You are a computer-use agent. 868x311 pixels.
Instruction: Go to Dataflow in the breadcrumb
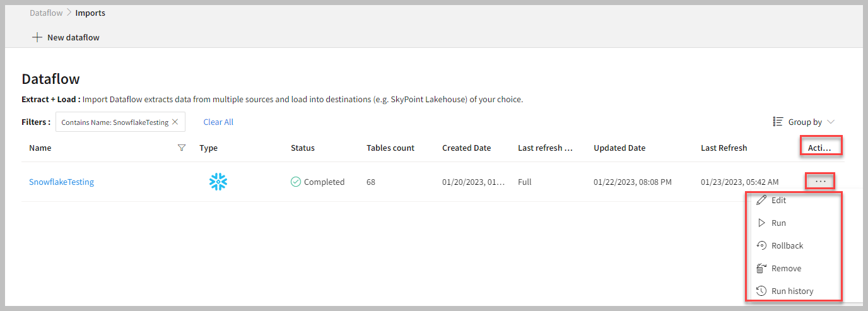pos(45,13)
